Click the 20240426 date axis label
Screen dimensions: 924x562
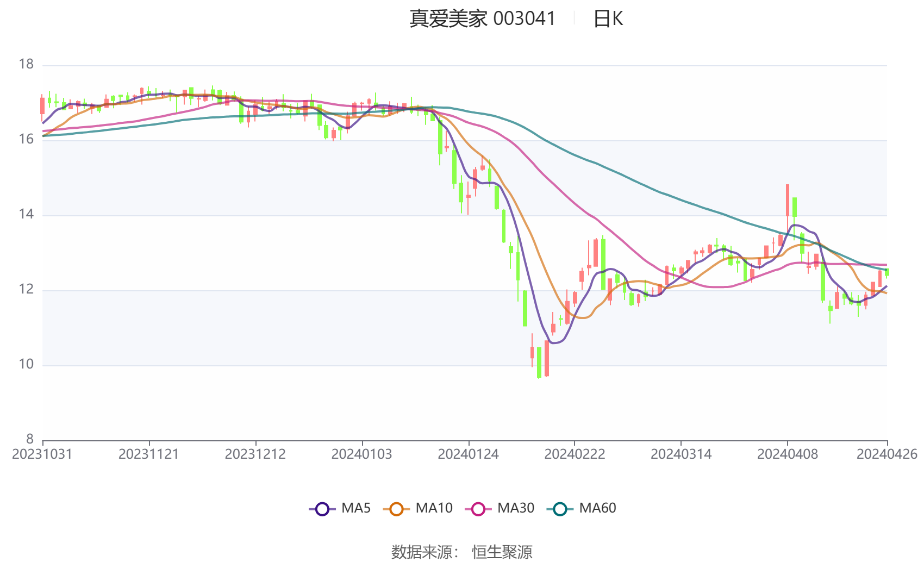887,454
